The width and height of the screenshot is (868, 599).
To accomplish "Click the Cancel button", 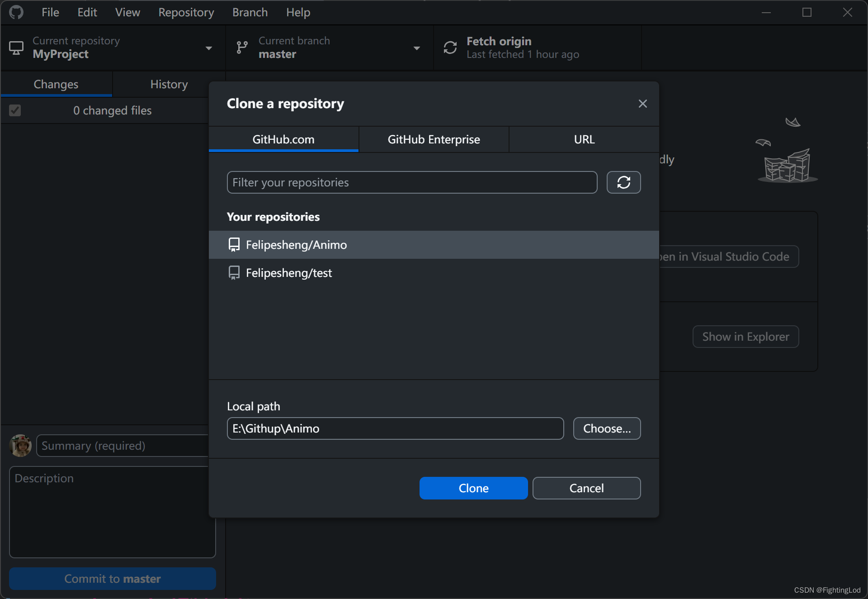I will click(586, 488).
